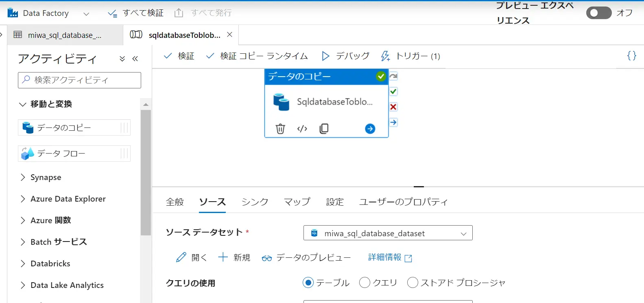Click 開く to open the dataset
Image resolution: width=644 pixels, height=303 pixels.
tap(192, 257)
